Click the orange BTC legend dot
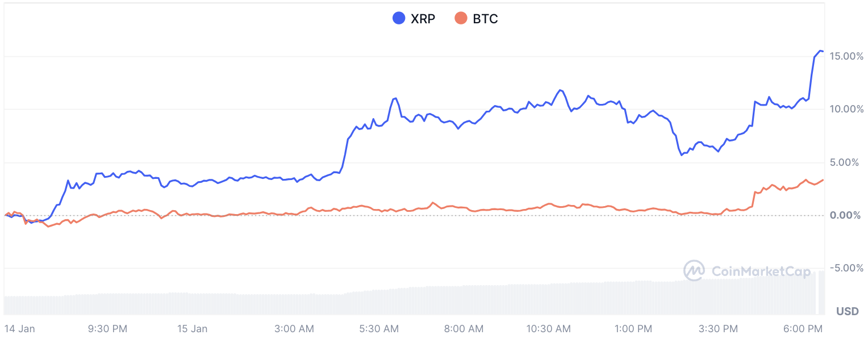 (461, 19)
